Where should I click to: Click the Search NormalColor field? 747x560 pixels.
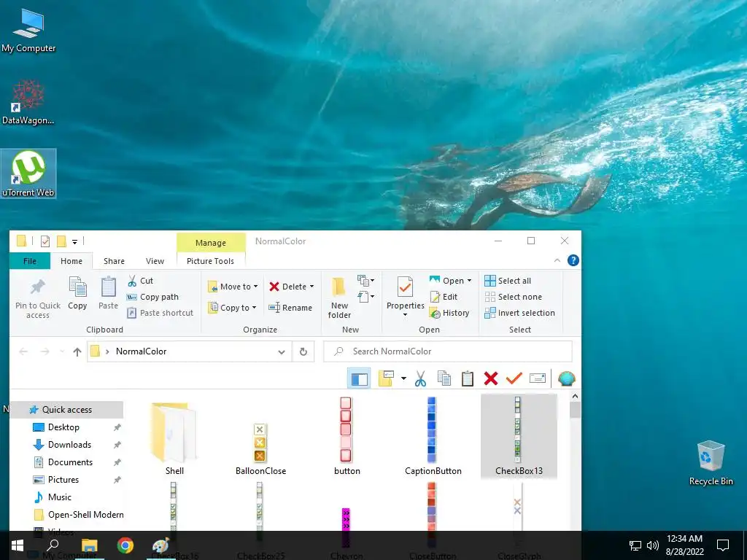click(x=448, y=351)
